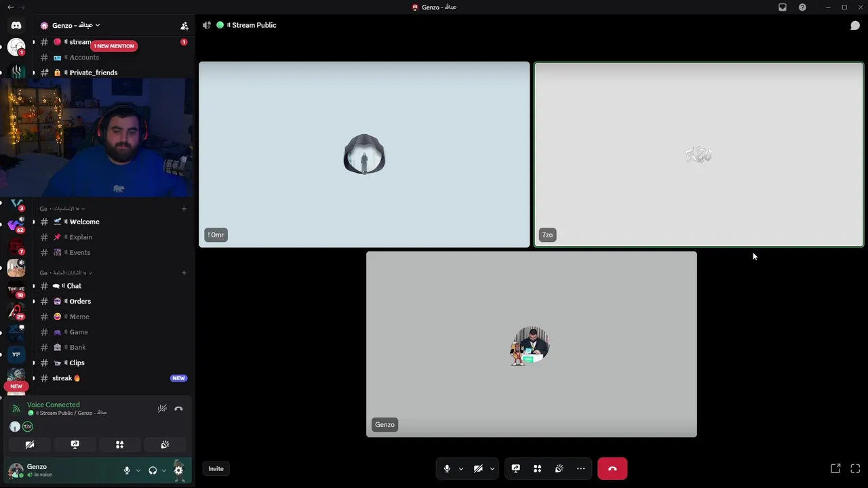
Task: Add channel to the second Ge category
Action: (x=184, y=272)
